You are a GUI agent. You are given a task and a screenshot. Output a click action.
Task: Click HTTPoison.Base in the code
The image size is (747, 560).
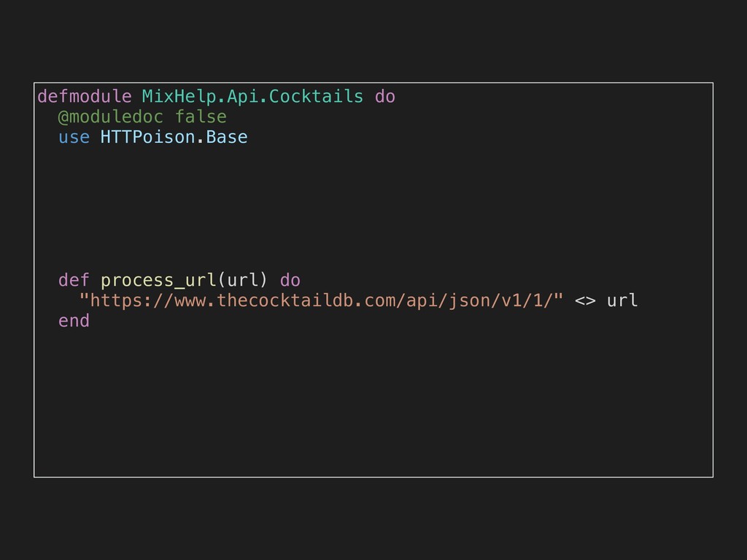174,138
